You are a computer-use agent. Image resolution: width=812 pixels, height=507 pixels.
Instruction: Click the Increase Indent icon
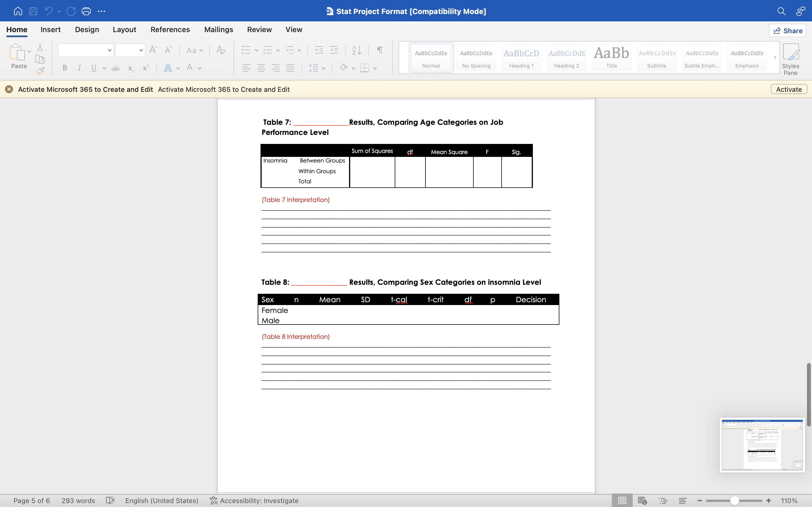pos(334,50)
